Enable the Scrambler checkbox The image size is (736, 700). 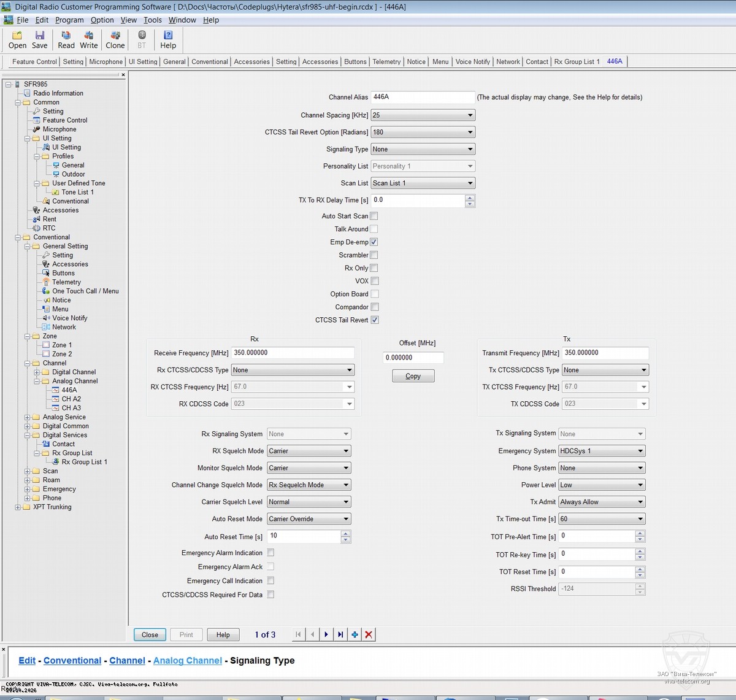[374, 255]
